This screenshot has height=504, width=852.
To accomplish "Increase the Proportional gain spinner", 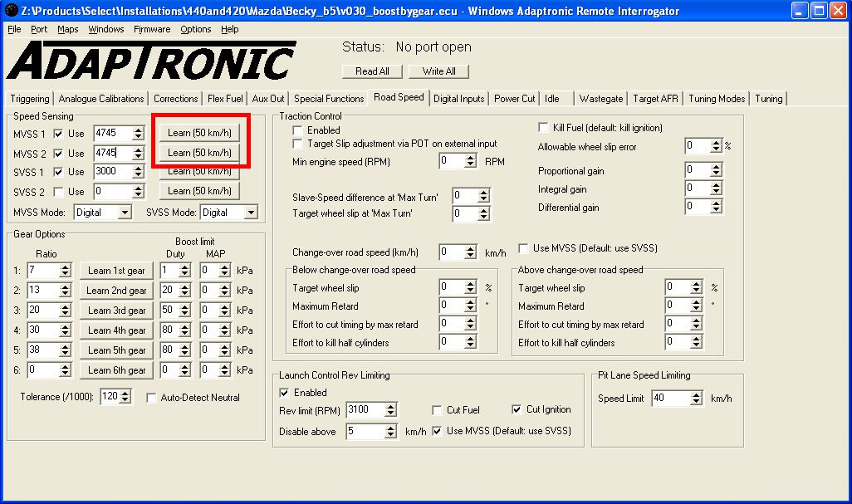I will click(x=716, y=167).
